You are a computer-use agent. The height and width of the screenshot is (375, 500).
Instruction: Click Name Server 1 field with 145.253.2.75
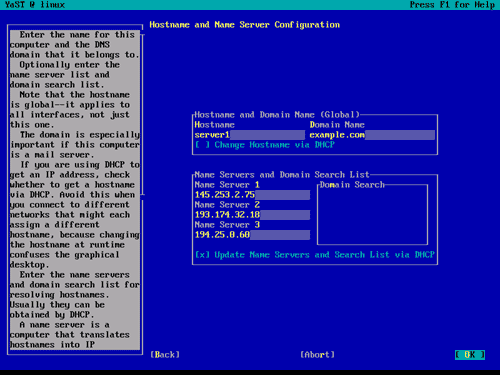pos(252,195)
